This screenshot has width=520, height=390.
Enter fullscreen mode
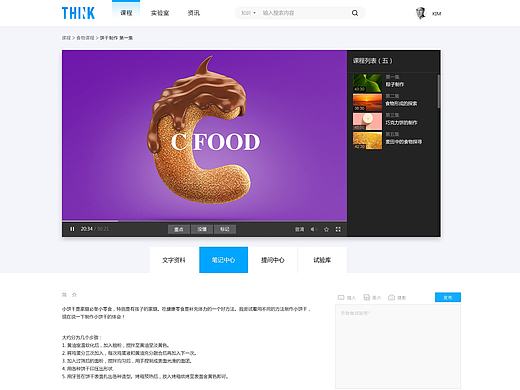coord(338,229)
